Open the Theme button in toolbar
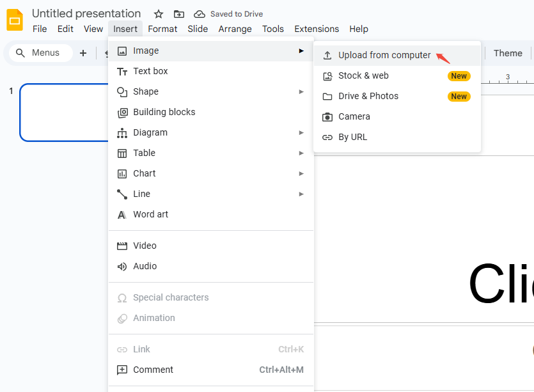Image resolution: width=534 pixels, height=392 pixels. [x=508, y=54]
